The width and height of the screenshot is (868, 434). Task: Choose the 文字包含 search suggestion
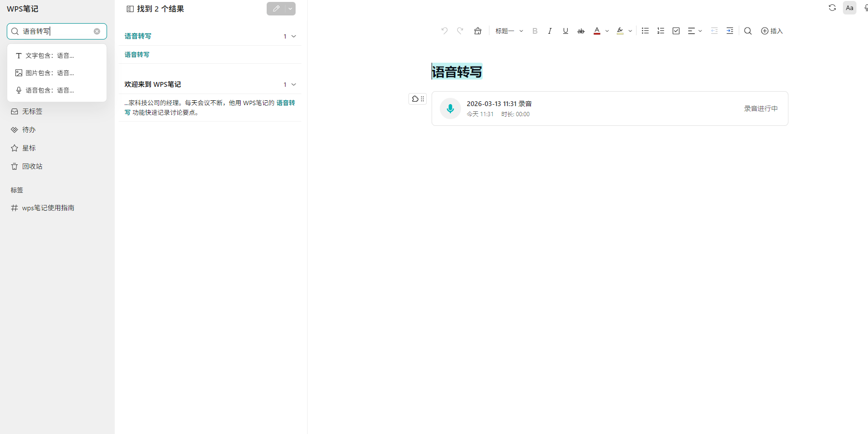(57, 55)
